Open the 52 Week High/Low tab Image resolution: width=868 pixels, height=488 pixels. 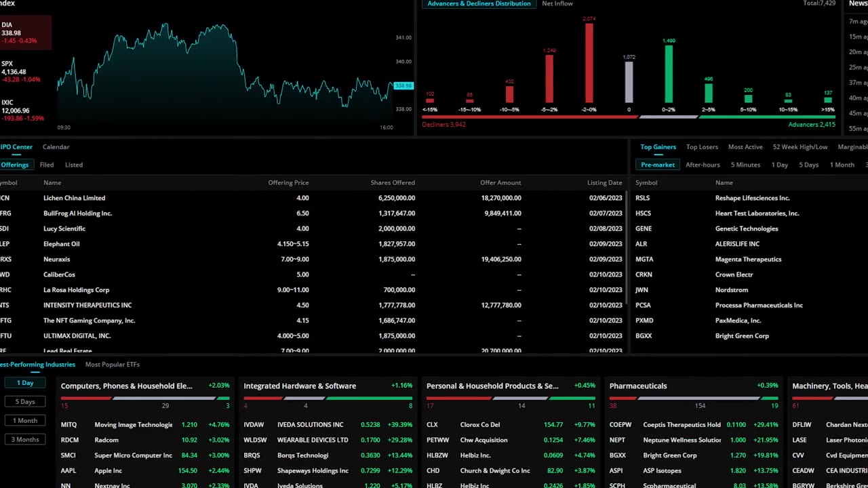800,147
